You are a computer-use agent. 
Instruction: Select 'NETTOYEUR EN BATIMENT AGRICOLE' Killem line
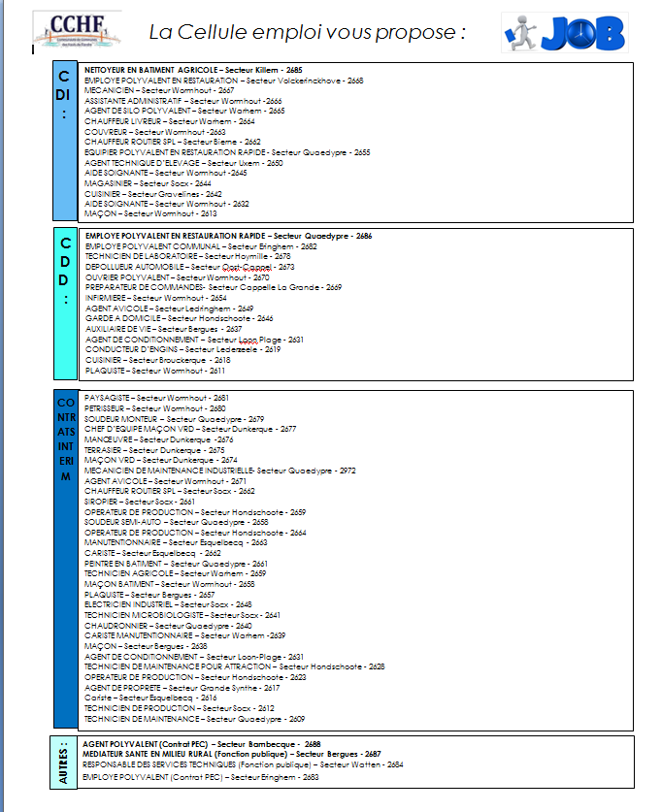tap(193, 70)
